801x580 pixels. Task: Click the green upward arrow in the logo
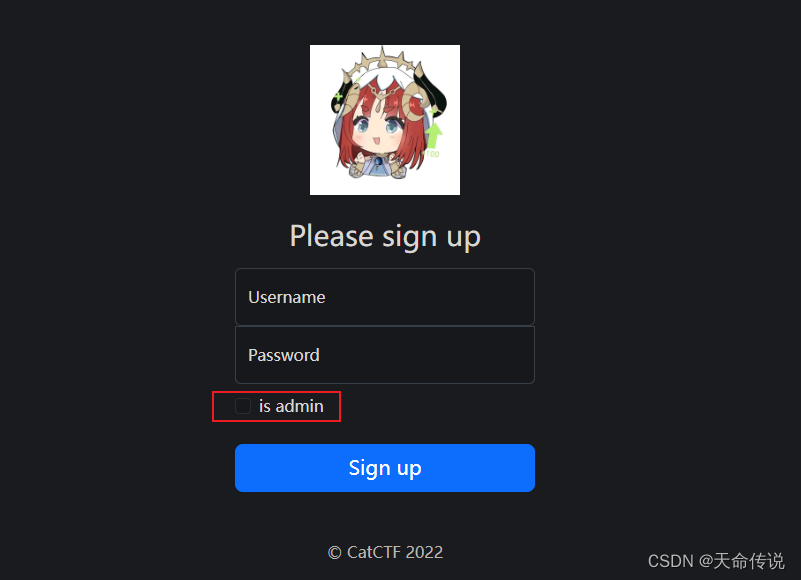pos(434,136)
